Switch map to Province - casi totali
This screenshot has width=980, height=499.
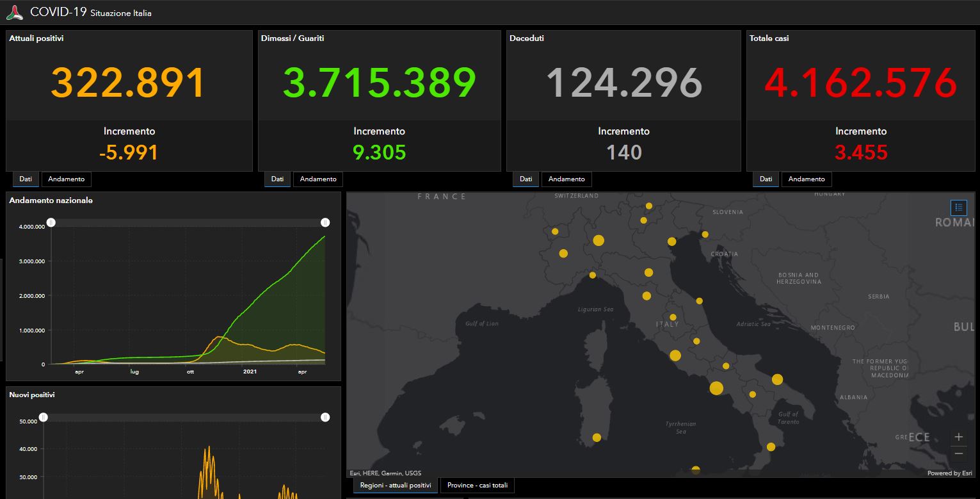pyautogui.click(x=478, y=486)
